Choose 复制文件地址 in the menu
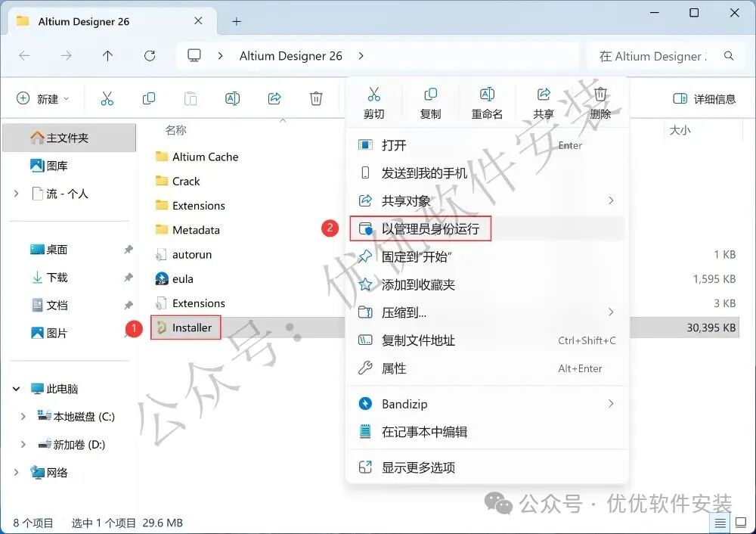The height and width of the screenshot is (534, 756). pyautogui.click(x=488, y=340)
